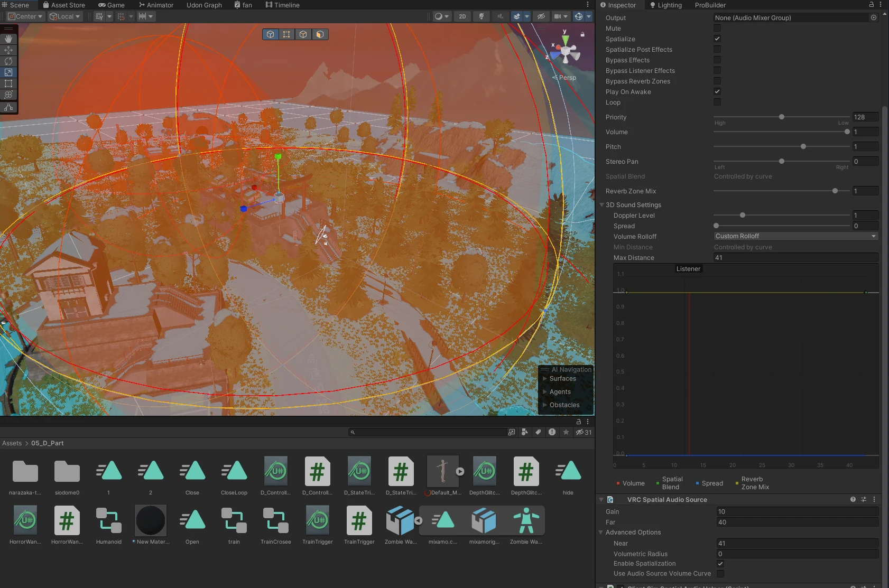Select the Hand (View) tool
Screen dimensions: 889x588
click(8, 39)
